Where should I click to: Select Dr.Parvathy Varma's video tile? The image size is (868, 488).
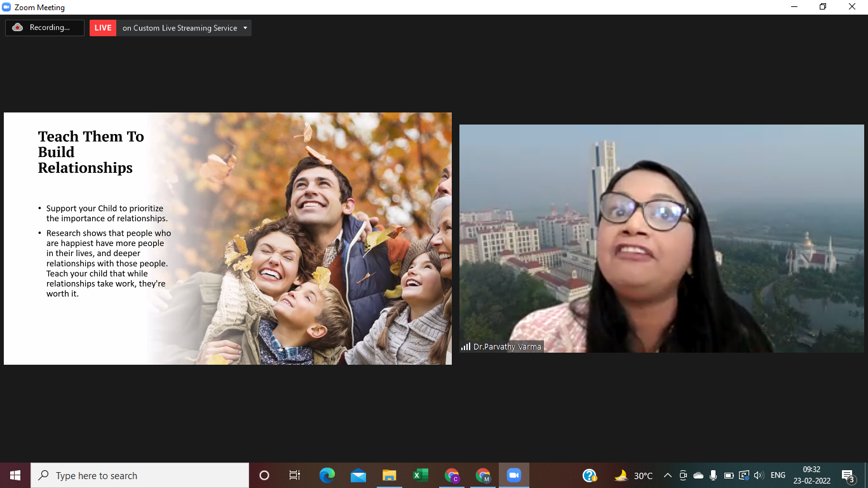[661, 238]
